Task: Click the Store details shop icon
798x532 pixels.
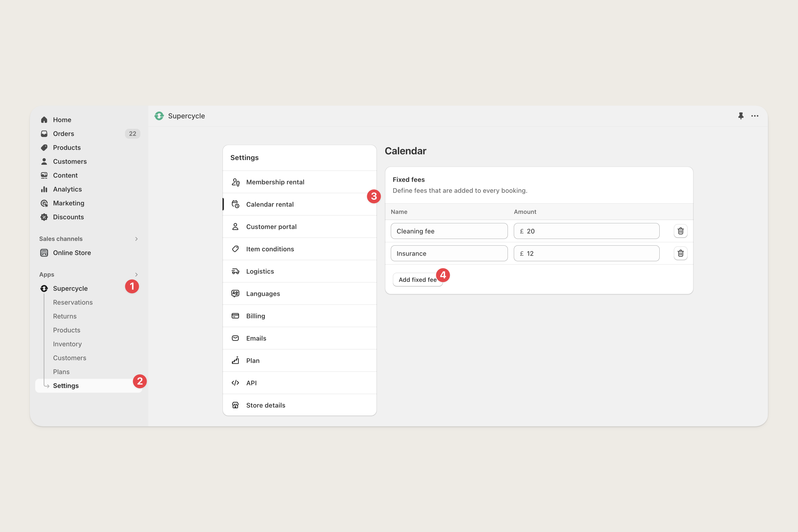Action: coord(235,406)
